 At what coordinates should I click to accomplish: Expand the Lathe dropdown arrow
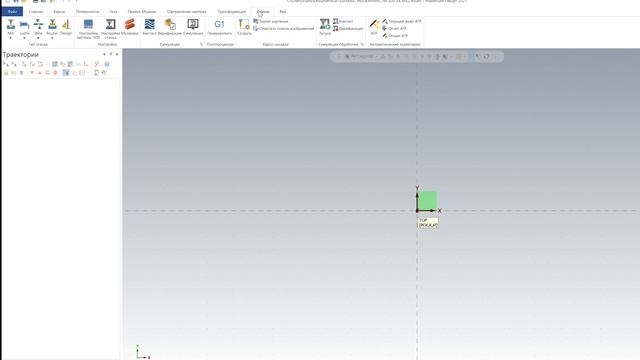[24, 38]
